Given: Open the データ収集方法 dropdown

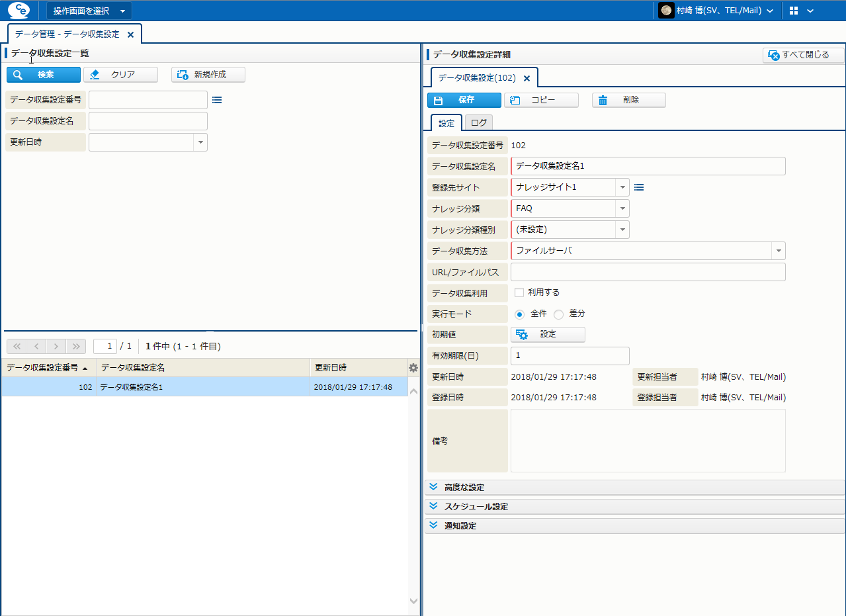Looking at the screenshot, I should tap(779, 251).
